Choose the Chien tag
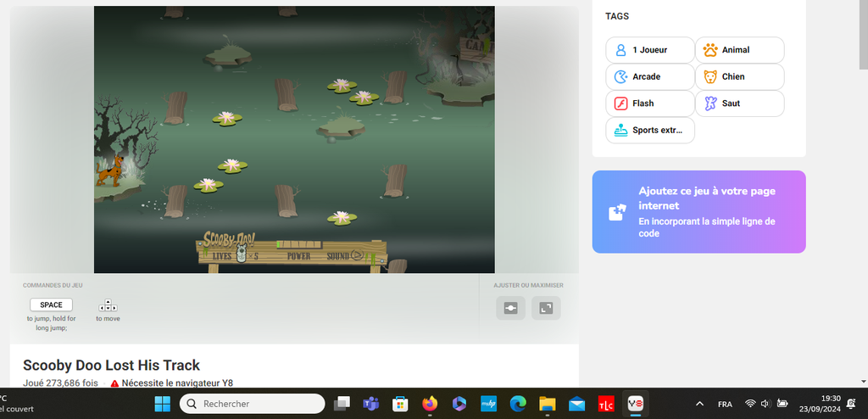Screen dimensions: 868x419 [x=739, y=76]
